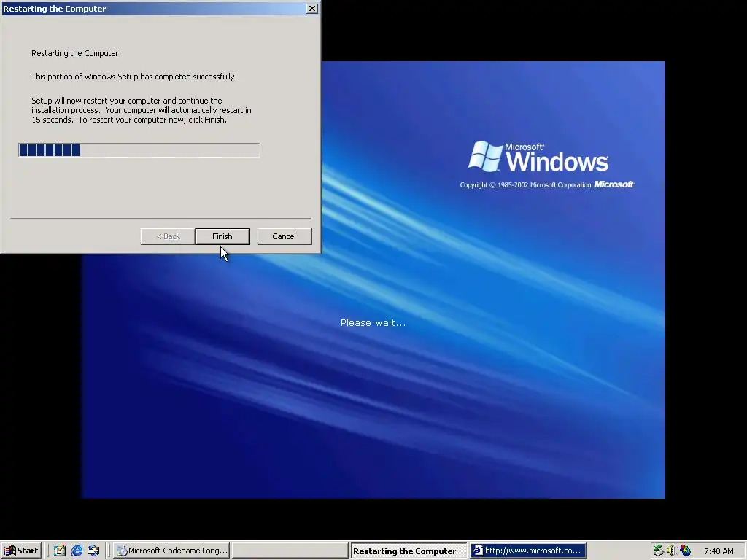Viewport: 747px width, 560px height.
Task: Click the first Quick Launch notepad icon
Action: tap(60, 551)
